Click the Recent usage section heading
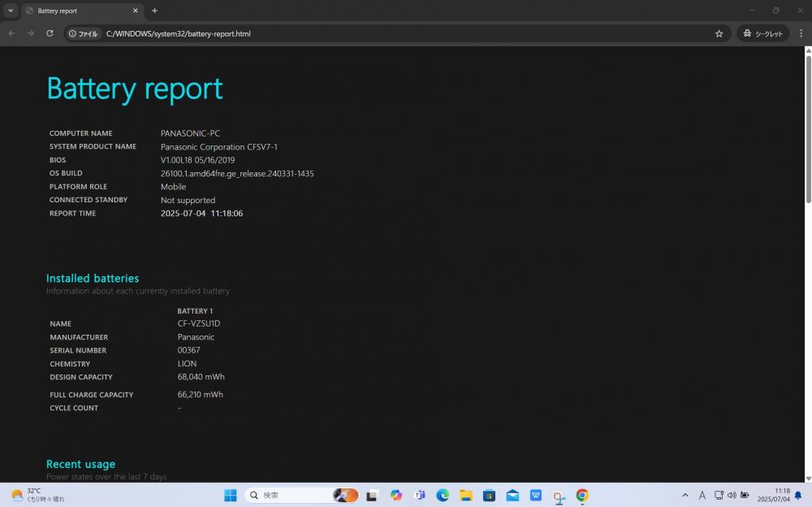This screenshot has height=507, width=812. [x=80, y=464]
